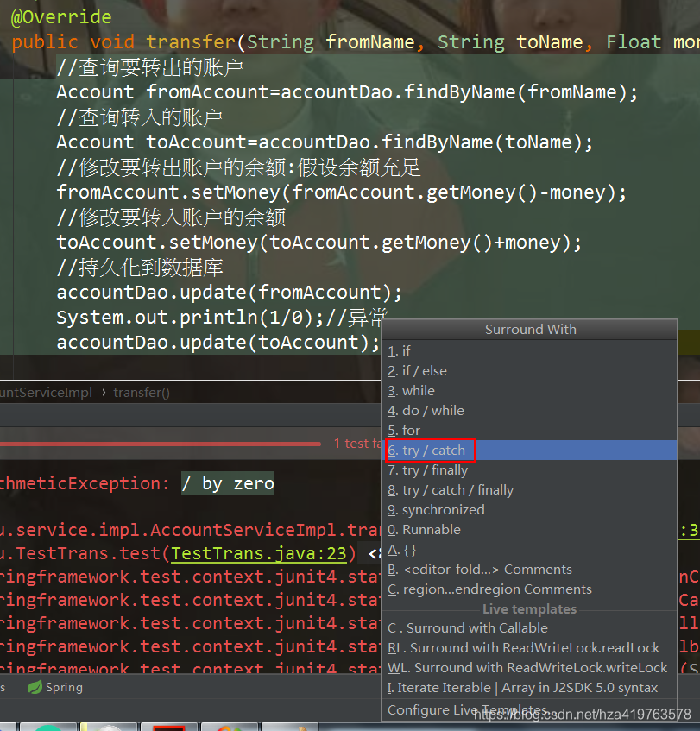
Task: Click the transfer() breadcrumb
Action: (142, 393)
